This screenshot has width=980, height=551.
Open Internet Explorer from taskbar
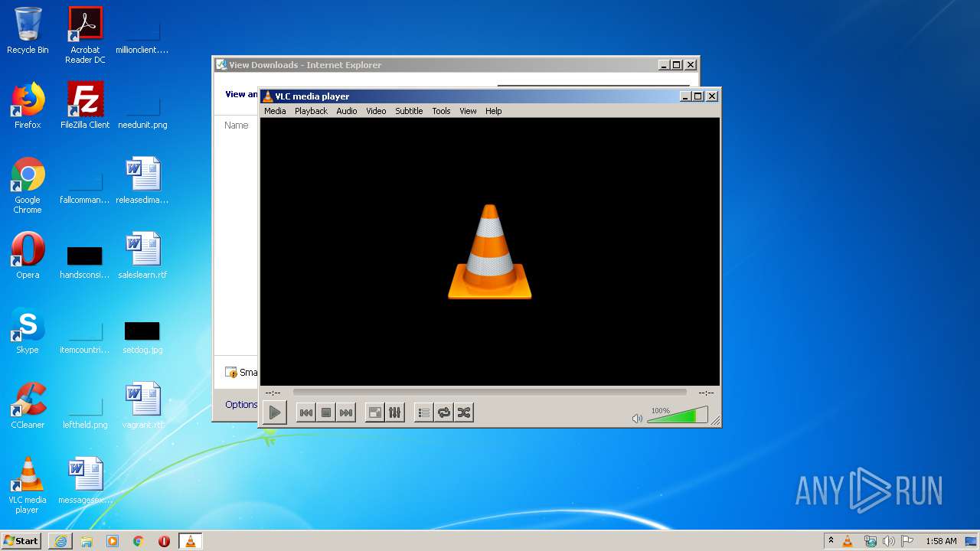click(x=60, y=541)
